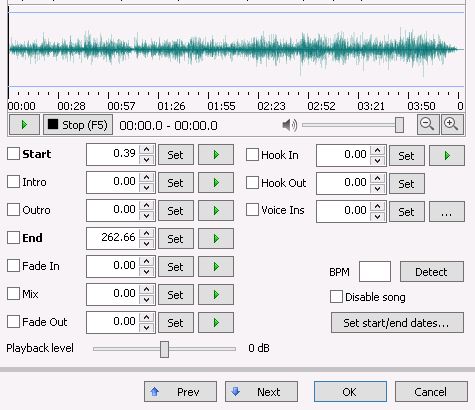Click inside the BPM input field
The height and width of the screenshot is (410, 475).
(x=375, y=272)
